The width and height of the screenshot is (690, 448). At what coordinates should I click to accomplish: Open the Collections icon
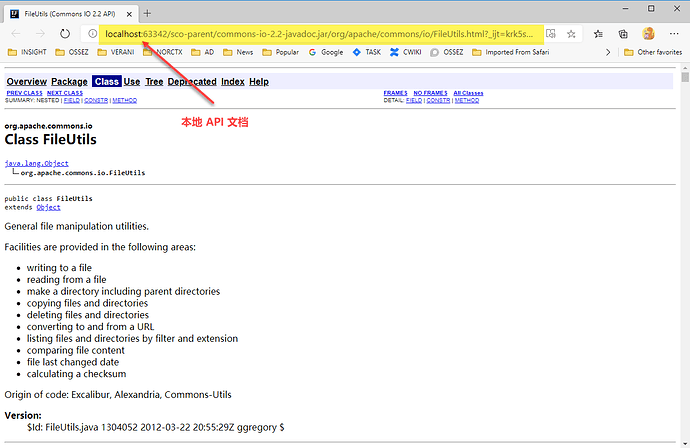pos(623,34)
